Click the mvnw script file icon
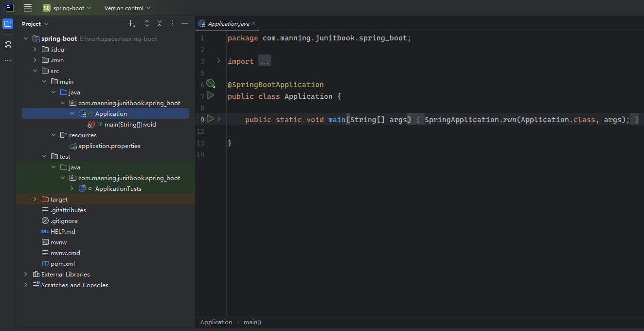Screen dimensions: 644x331 coord(45,242)
